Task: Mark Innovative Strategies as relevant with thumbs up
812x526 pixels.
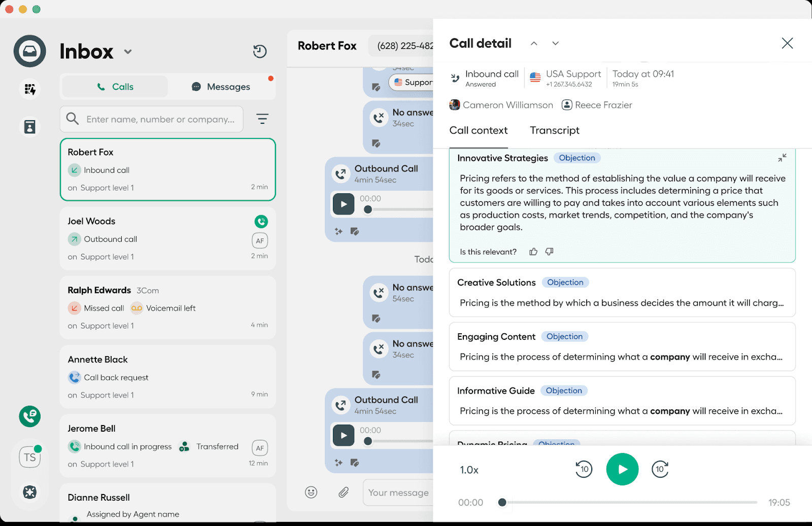Action: (533, 252)
